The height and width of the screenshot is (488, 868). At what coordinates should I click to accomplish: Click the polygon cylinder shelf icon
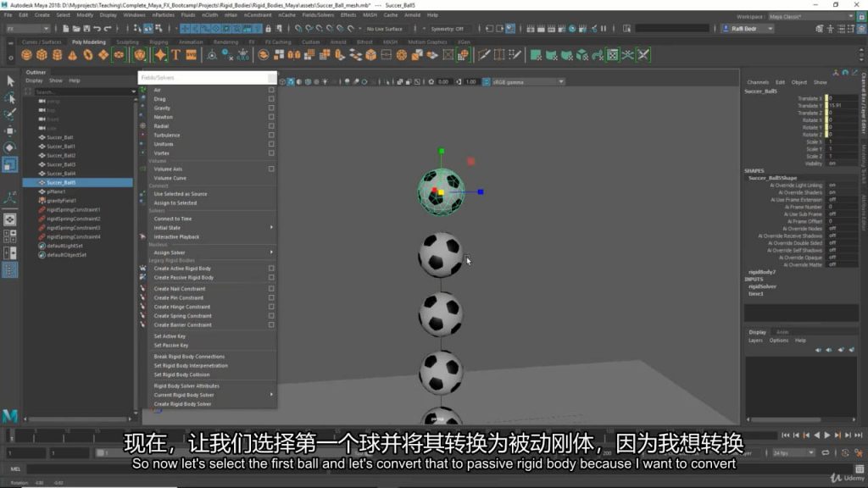pyautogui.click(x=57, y=55)
